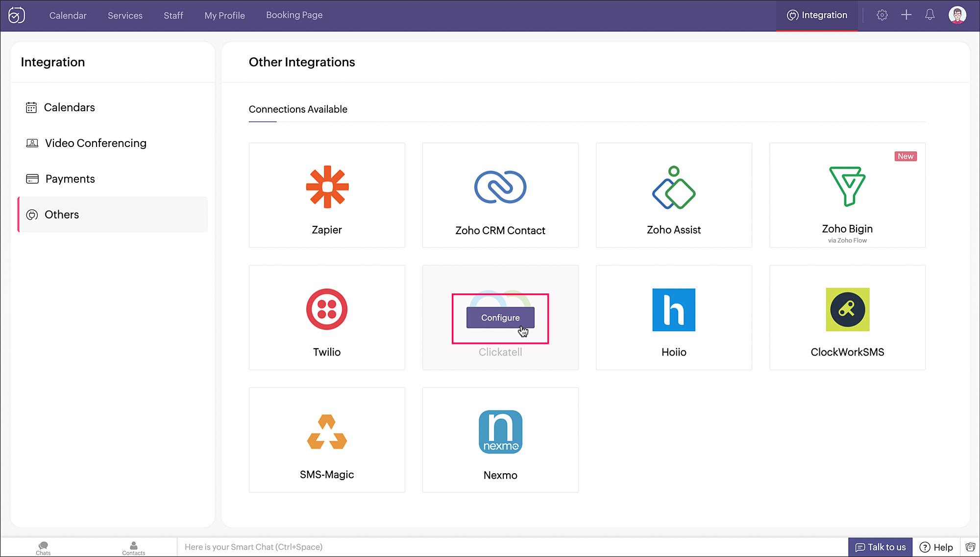Select Calendars in integration sidebar
This screenshot has width=980, height=557.
pos(113,107)
